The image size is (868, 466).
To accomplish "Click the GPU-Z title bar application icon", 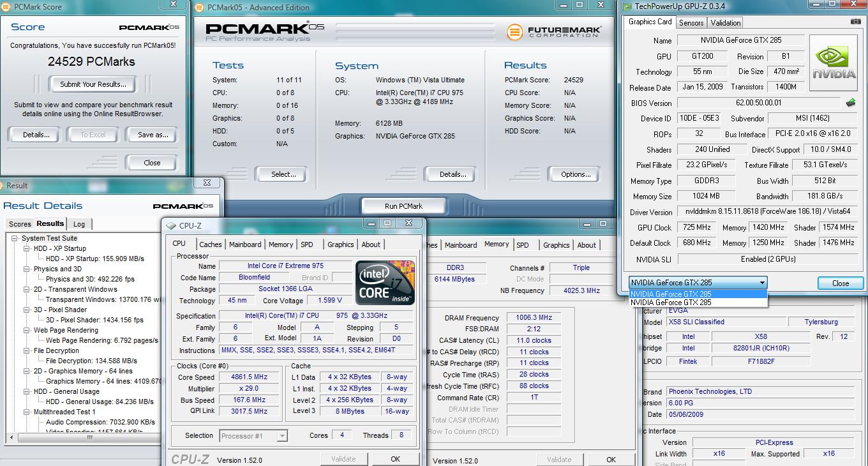I will 625,6.
